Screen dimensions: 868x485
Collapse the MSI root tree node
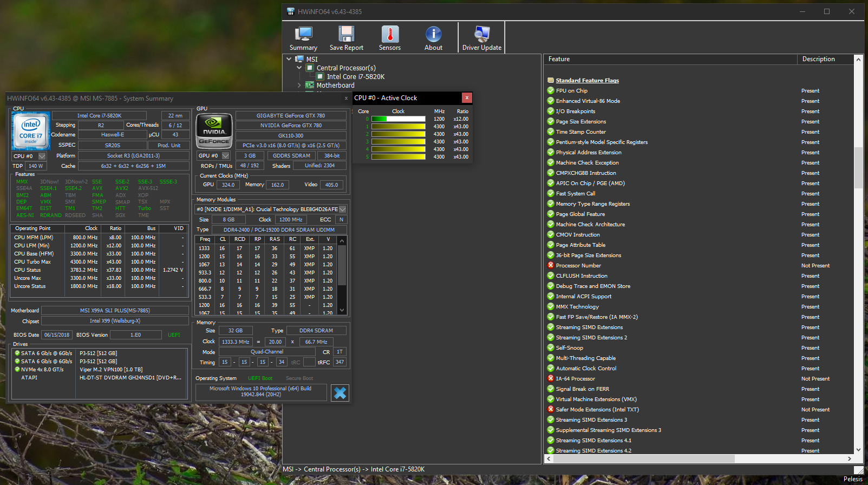[289, 59]
